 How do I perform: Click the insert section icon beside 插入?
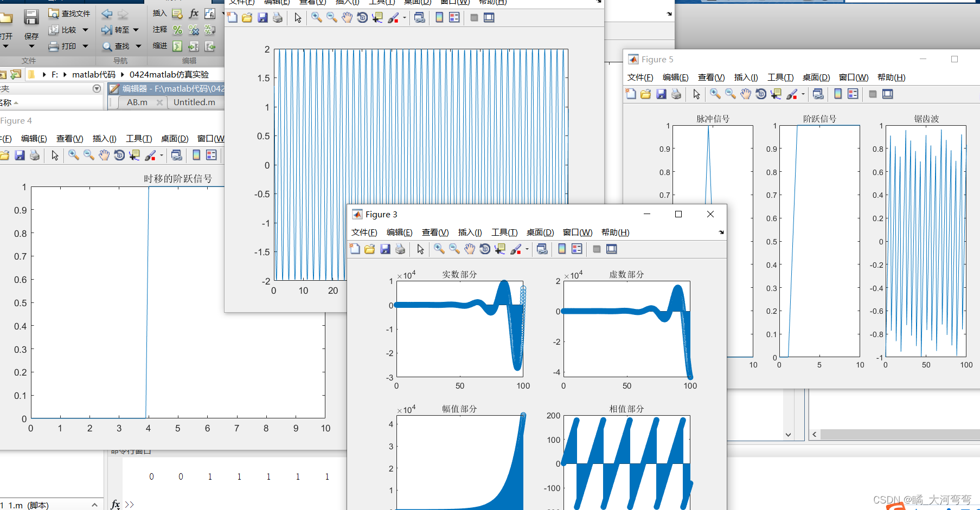[177, 14]
